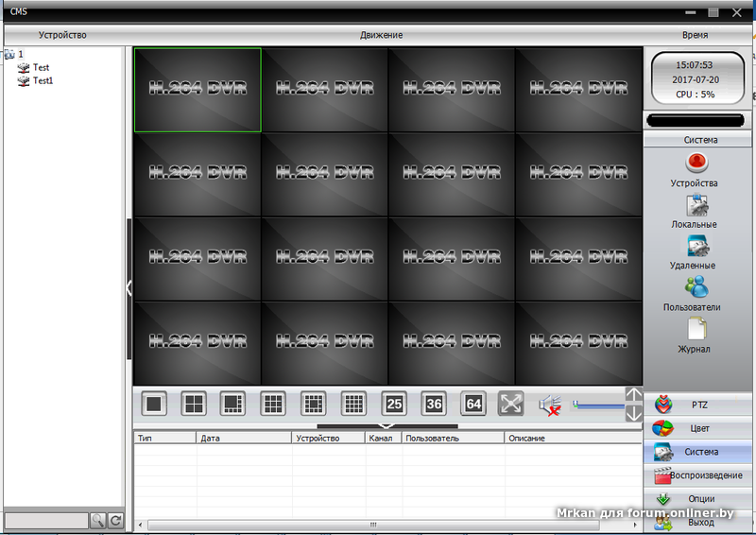Open Журнал log viewer
Image resolution: width=756 pixels, height=535 pixels.
[x=695, y=336]
